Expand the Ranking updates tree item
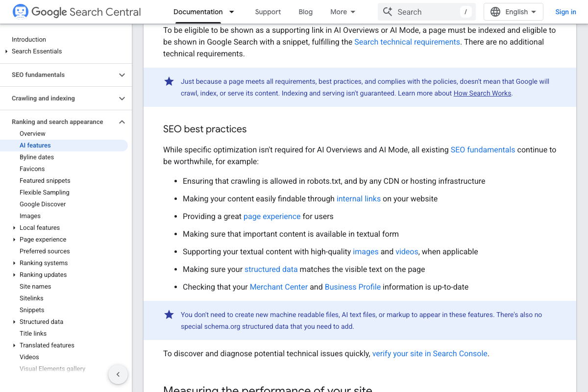This screenshot has width=588, height=392. pyautogui.click(x=14, y=275)
